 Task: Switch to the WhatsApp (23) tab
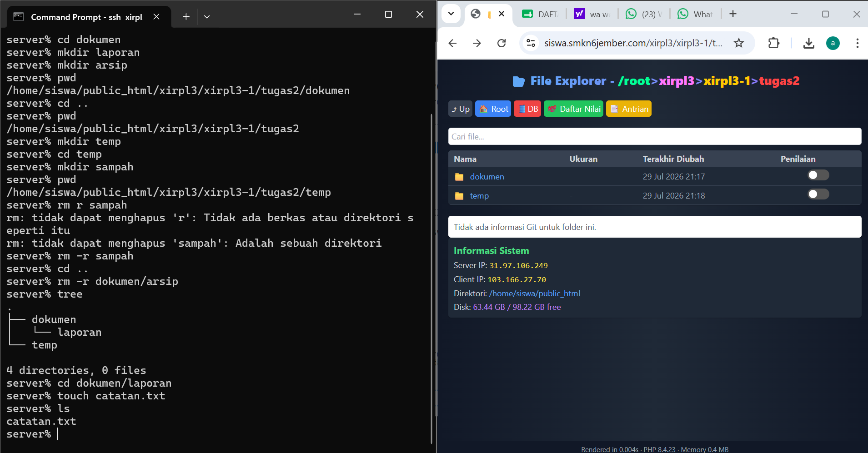tap(644, 14)
